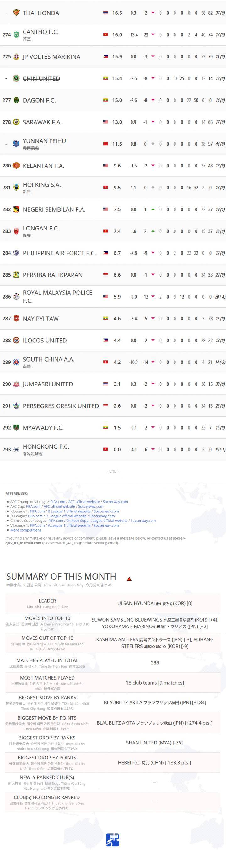The width and height of the screenshot is (226, 868).
Task: Open the Chinese Super League official website link
Action: tap(97, 521)
